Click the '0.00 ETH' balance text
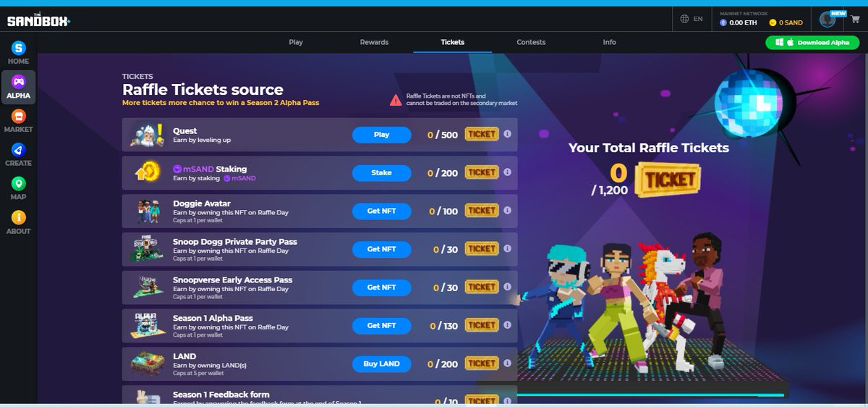The height and width of the screenshot is (407, 868). (x=742, y=23)
